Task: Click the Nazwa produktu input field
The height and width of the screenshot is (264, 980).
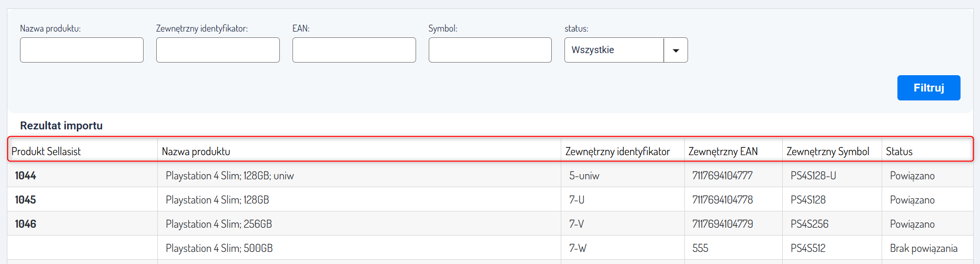Action: click(82, 50)
